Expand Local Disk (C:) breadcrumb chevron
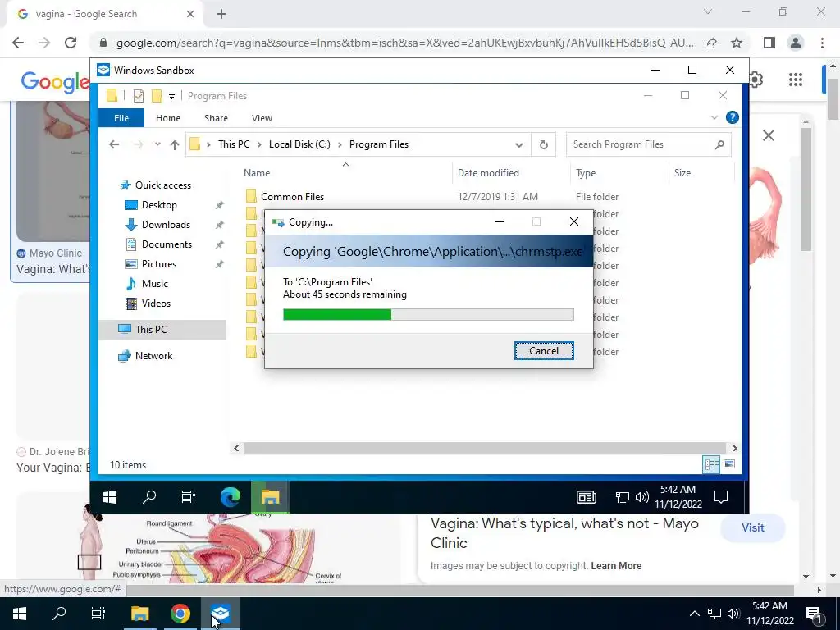The width and height of the screenshot is (840, 630). pos(340,144)
